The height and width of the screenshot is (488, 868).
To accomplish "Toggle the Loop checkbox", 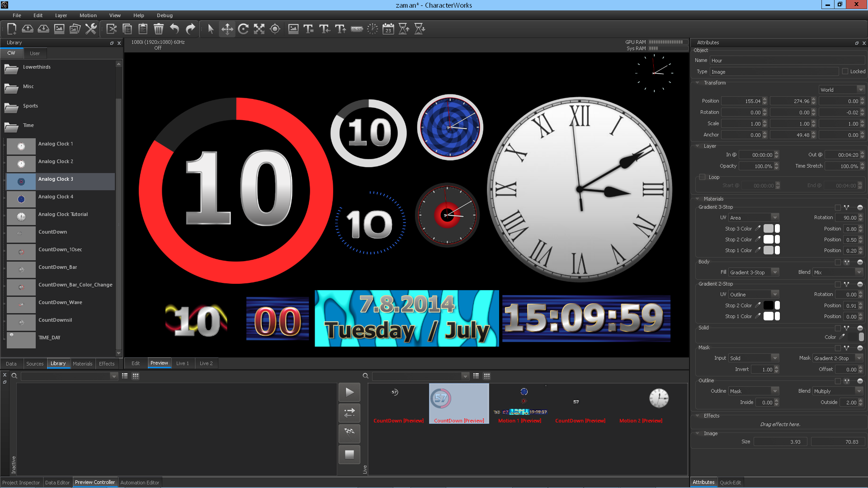I will click(702, 177).
